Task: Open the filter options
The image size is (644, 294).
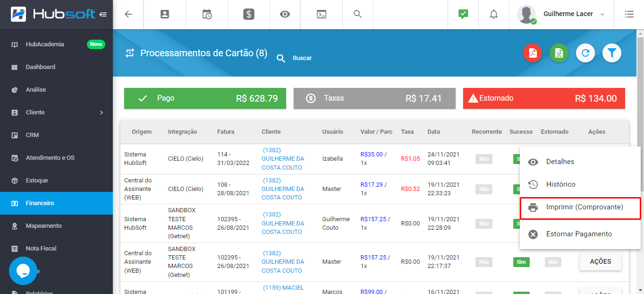Action: tap(612, 53)
